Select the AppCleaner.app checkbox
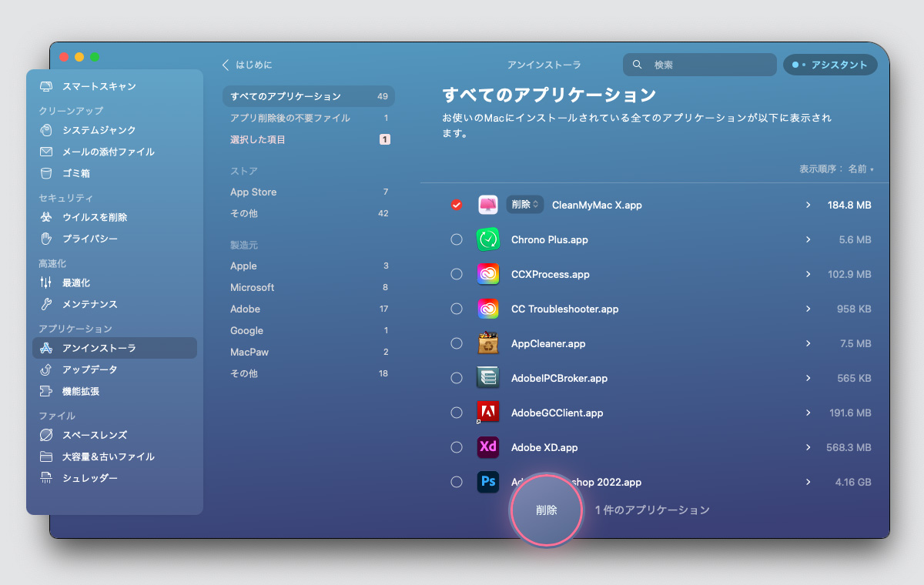This screenshot has width=924, height=585. point(457,343)
